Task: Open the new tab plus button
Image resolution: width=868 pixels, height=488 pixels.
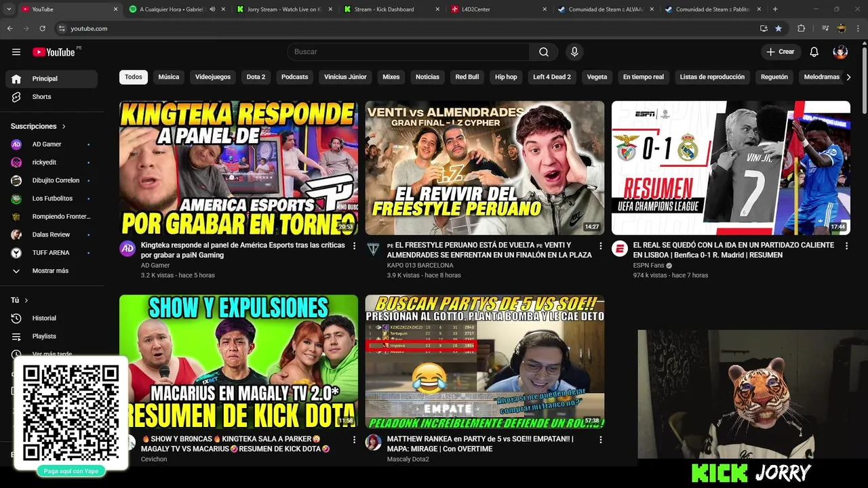Action: tap(775, 9)
